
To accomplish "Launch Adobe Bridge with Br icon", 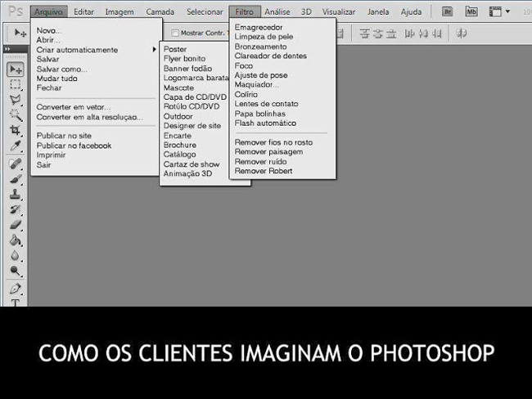I will [x=448, y=12].
